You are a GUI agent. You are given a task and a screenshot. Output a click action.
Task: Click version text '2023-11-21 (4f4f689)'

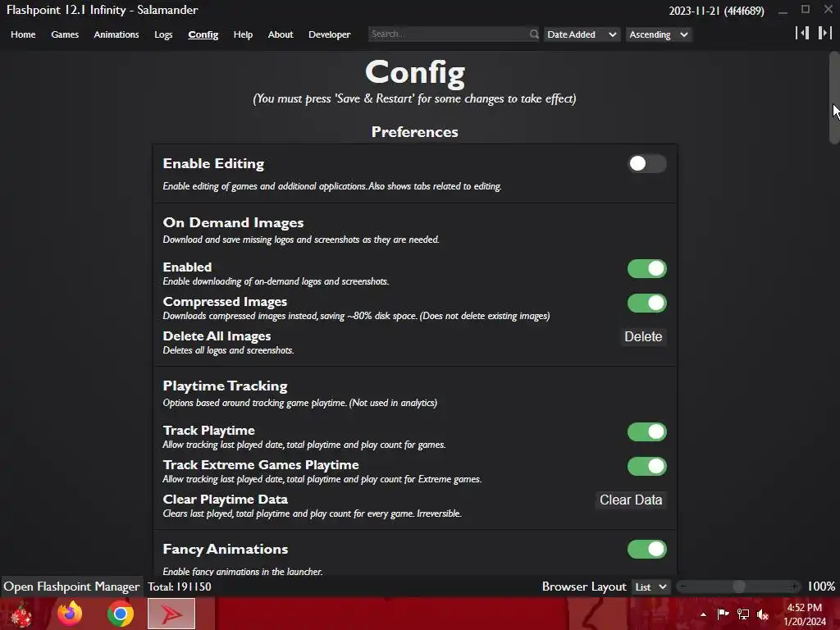tap(716, 11)
